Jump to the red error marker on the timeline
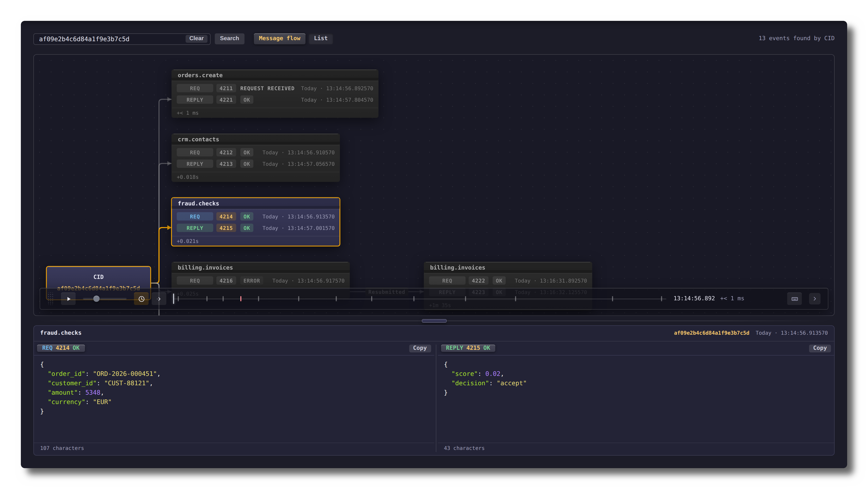Viewport: 868px width, 489px height. point(241,299)
